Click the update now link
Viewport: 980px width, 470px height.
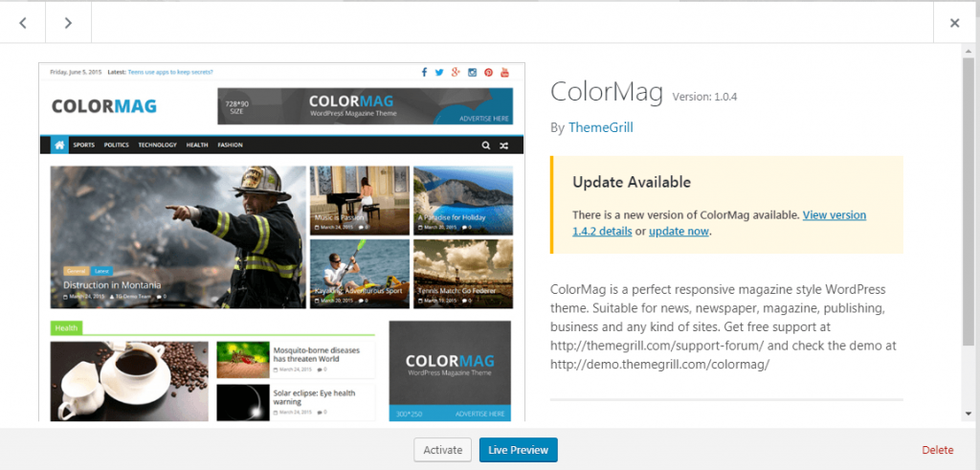click(679, 232)
